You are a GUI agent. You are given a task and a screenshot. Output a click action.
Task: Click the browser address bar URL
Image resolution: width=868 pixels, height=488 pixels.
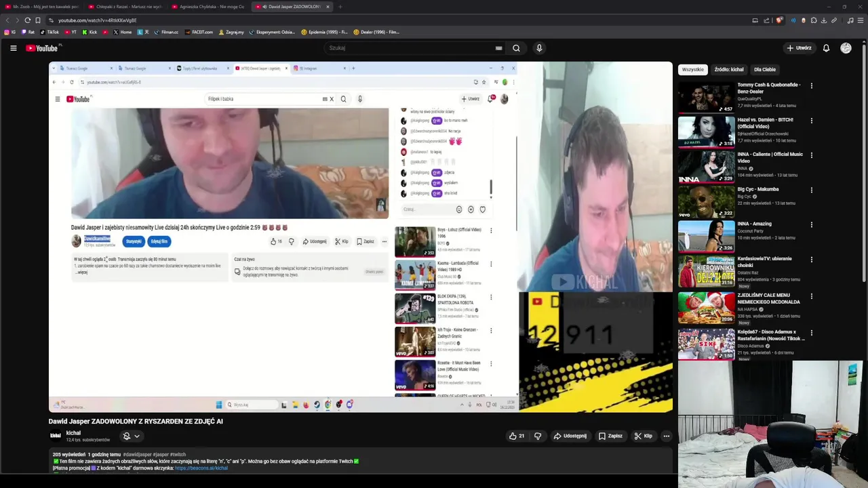pos(98,20)
